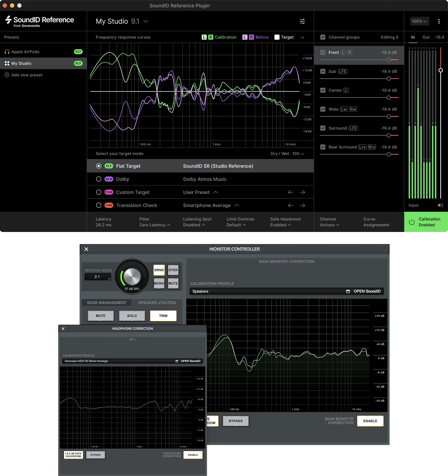This screenshot has height=476, width=448.
Task: Click window icon beside OPEN SoundID in Headphone Correction
Action: [x=177, y=361]
